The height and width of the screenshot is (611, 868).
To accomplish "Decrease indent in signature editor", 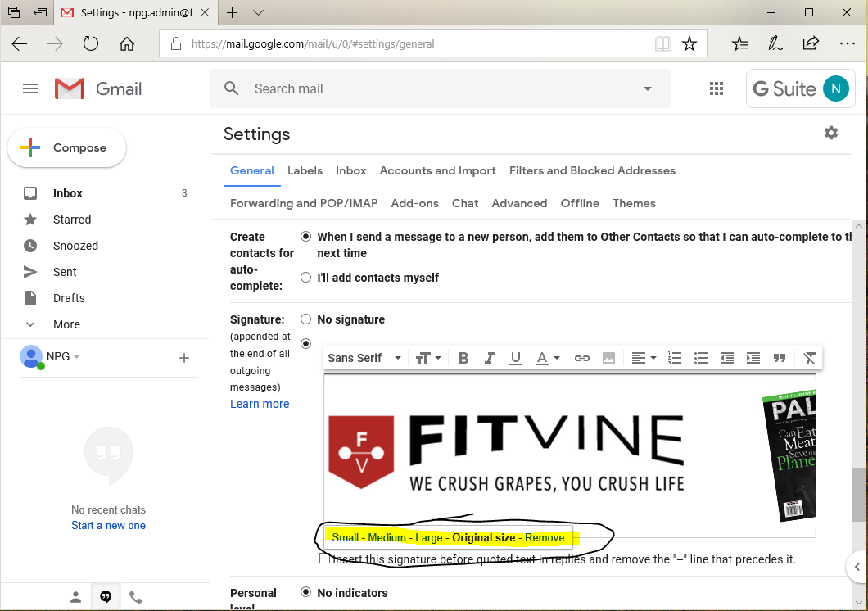I will tap(727, 358).
